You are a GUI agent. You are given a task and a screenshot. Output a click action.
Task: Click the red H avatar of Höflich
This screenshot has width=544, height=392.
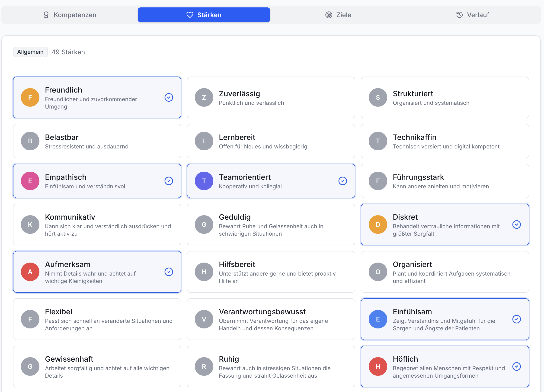click(x=378, y=366)
